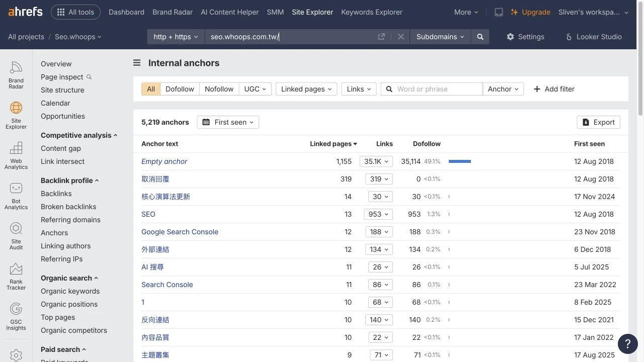Open Seo.whoops project dropdown
The width and height of the screenshot is (644, 362).
pyautogui.click(x=78, y=37)
